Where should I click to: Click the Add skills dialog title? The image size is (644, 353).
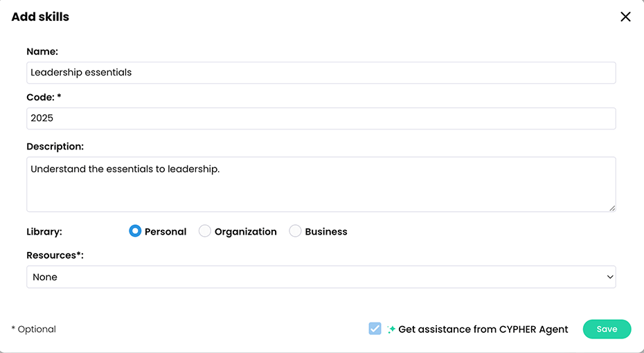click(x=40, y=17)
